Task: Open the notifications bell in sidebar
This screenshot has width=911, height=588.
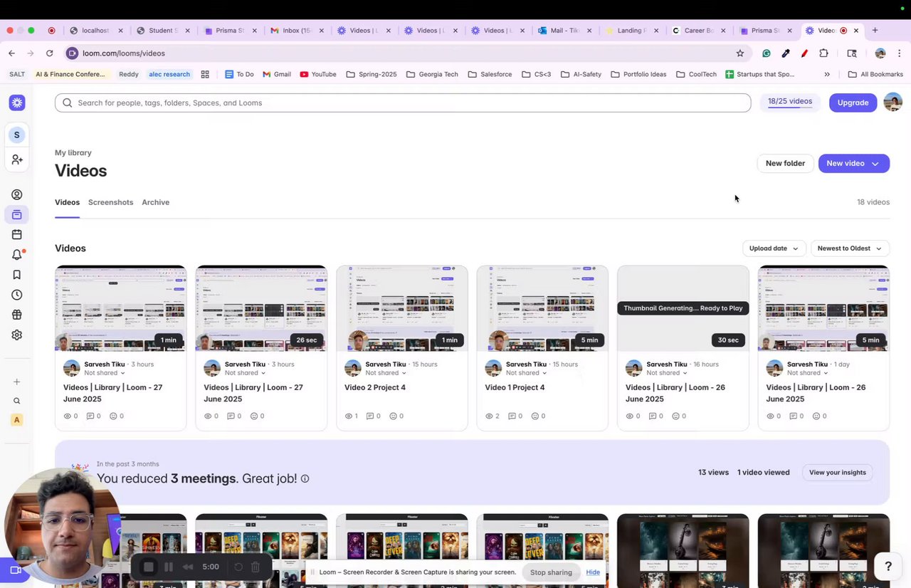Action: pos(17,255)
